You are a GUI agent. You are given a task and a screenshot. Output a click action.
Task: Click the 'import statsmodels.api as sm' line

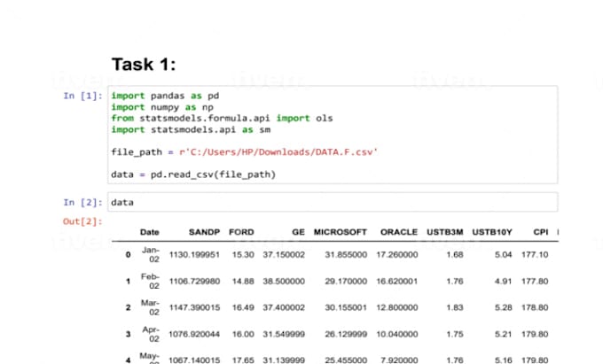[x=191, y=129]
